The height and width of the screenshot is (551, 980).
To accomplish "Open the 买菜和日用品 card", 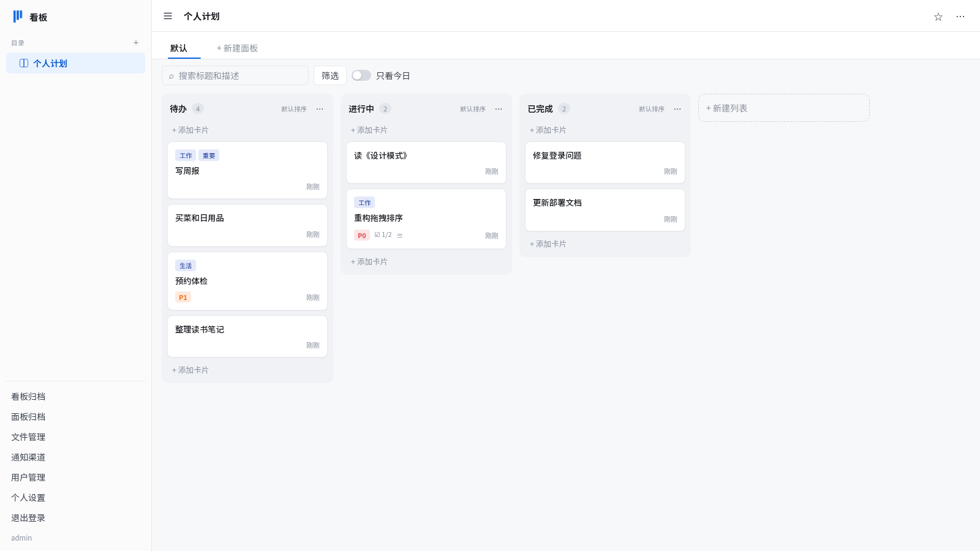I will pos(247,225).
